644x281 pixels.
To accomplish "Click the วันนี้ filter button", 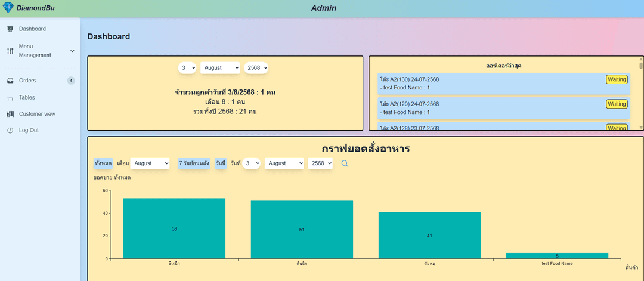I will click(x=221, y=163).
